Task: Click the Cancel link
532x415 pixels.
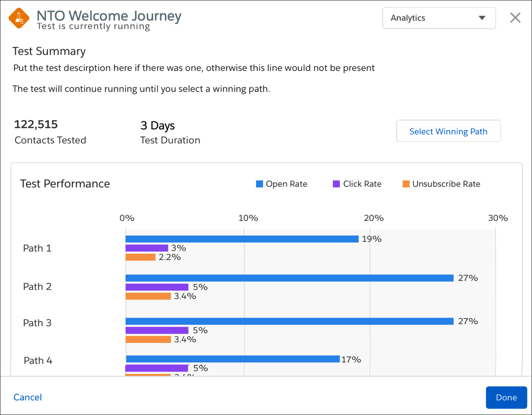Action: 28,397
